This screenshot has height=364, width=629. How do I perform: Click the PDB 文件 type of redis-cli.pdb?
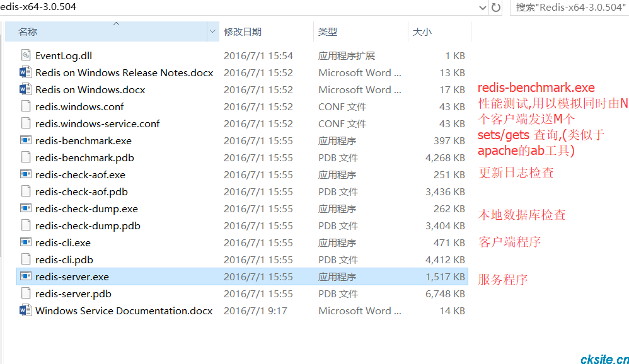click(338, 259)
